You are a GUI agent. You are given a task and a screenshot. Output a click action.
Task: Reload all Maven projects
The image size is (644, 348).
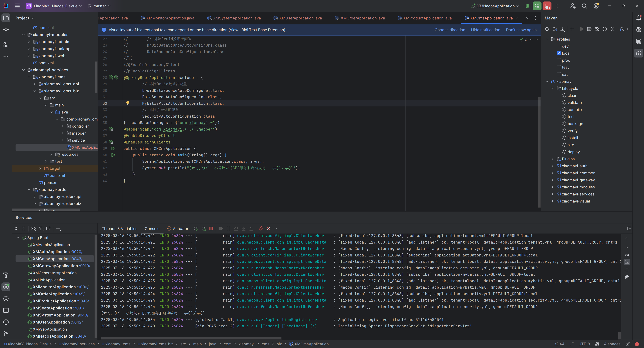click(547, 29)
